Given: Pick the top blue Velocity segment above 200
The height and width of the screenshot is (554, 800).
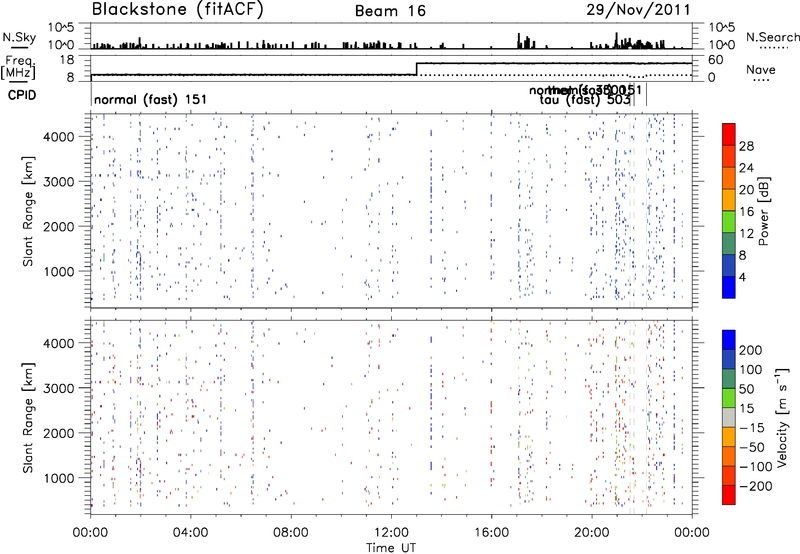Looking at the screenshot, I should coord(729,340).
